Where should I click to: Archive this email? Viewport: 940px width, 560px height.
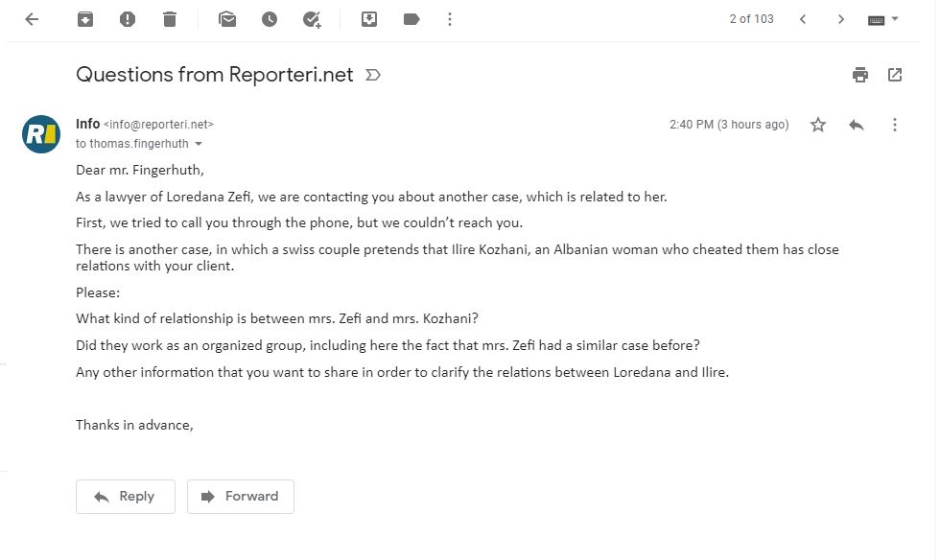85,19
